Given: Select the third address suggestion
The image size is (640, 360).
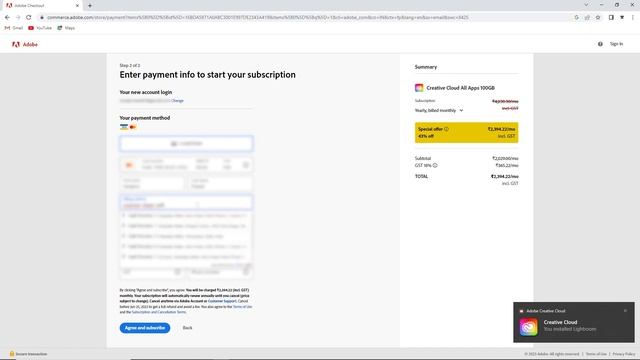Looking at the screenshot, I should coord(186,236).
